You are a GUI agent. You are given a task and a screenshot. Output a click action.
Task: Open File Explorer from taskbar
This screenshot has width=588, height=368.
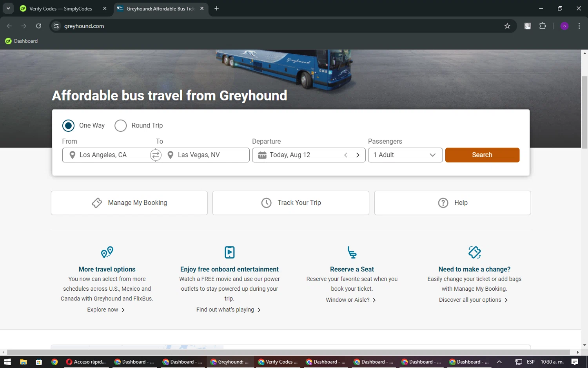pyautogui.click(x=23, y=362)
